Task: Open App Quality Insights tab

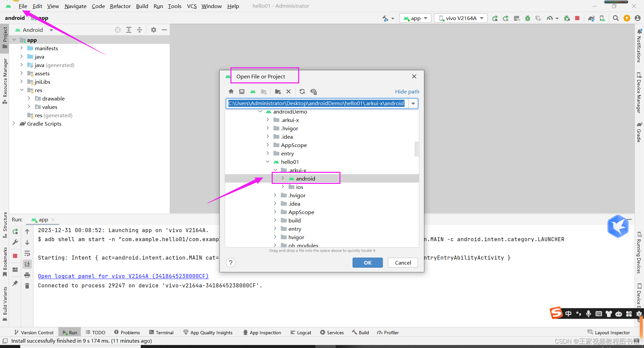Action: click(x=208, y=332)
